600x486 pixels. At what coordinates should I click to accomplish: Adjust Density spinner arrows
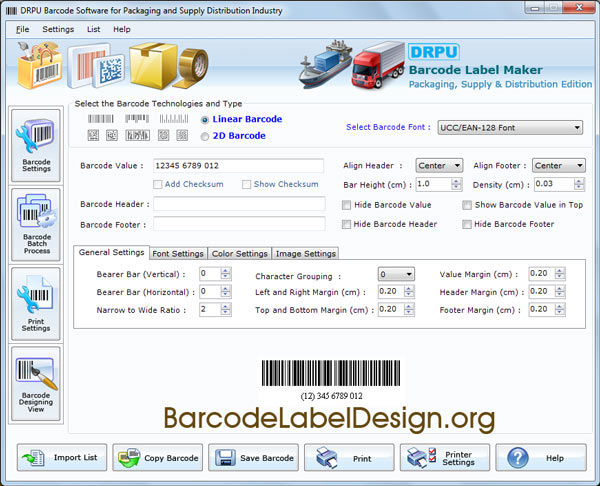579,184
